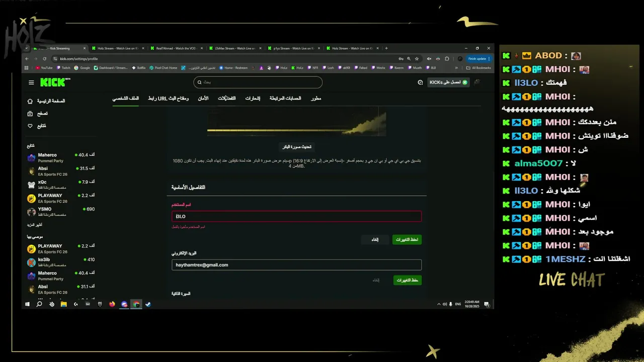Screen dimensions: 644x362
Task: Click the KICK logo in header
Action: tap(52, 82)
